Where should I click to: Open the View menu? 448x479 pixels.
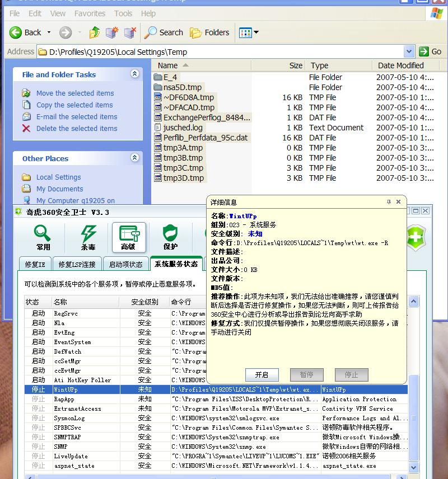58,13
